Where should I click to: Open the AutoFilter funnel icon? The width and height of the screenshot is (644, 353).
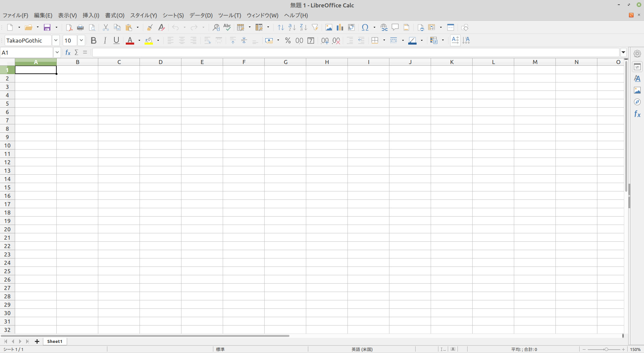coord(315,27)
